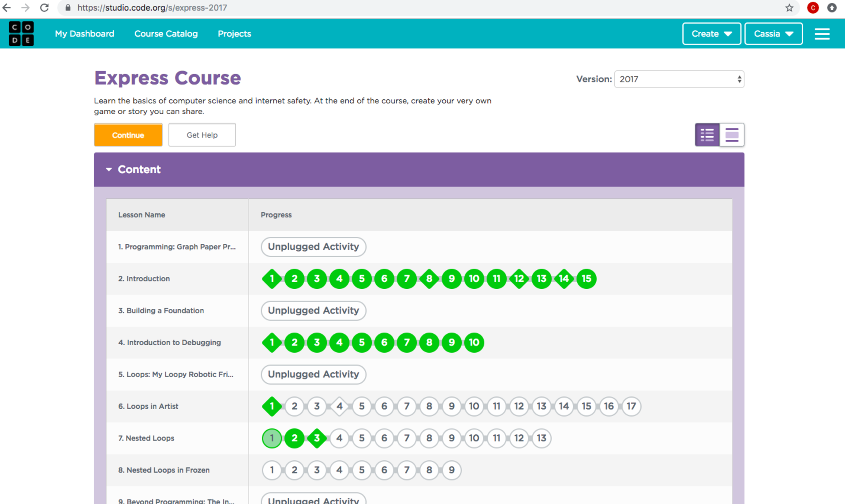Bookmark page with star icon

[789, 8]
